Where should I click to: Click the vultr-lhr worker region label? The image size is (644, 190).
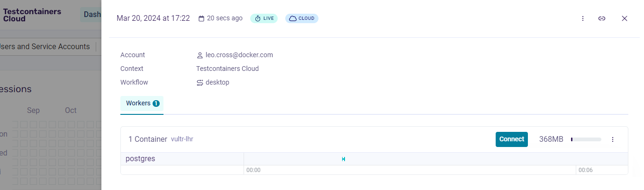pos(182,139)
